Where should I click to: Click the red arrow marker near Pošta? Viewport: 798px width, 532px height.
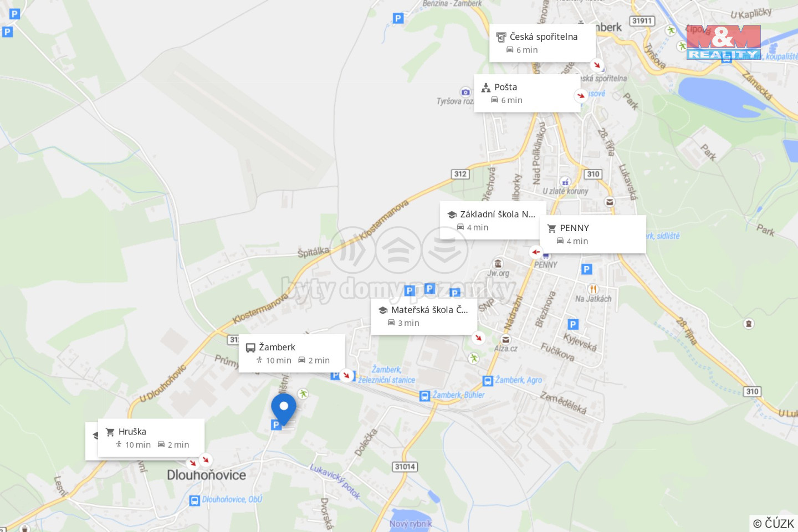580,95
